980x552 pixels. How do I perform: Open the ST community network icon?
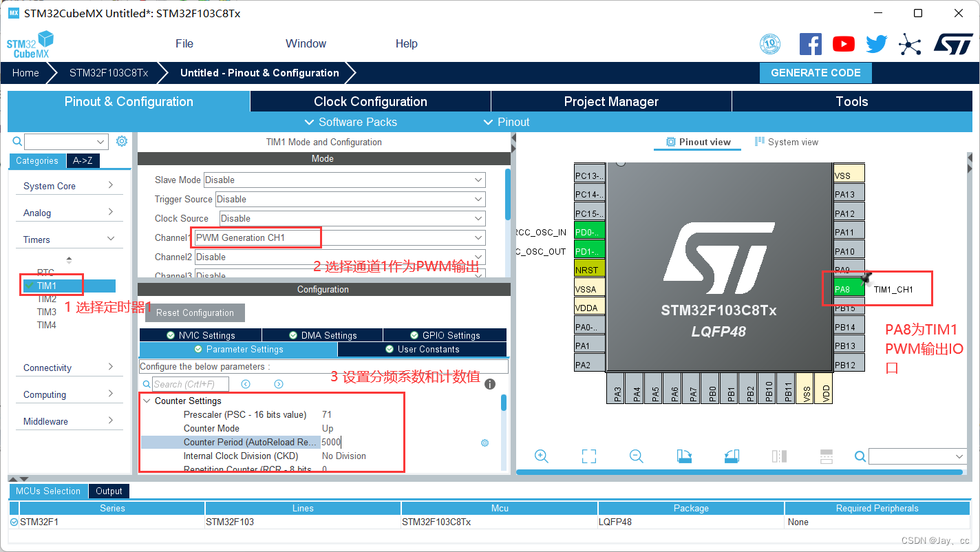pyautogui.click(x=910, y=45)
